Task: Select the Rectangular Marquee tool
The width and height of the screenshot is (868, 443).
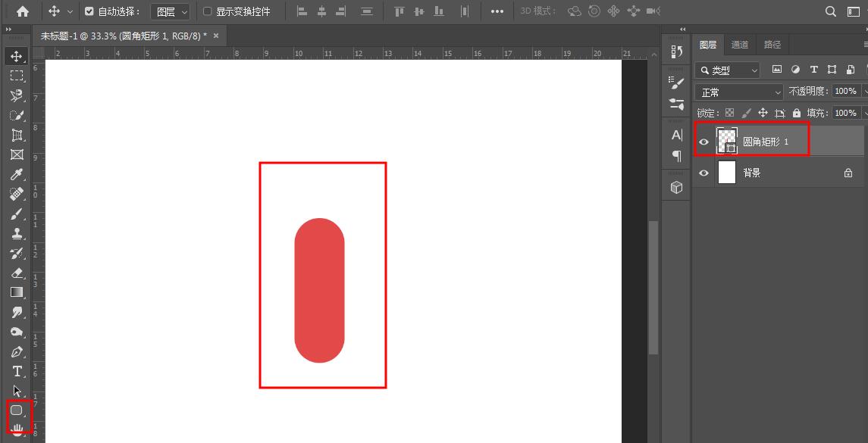Action: click(17, 75)
